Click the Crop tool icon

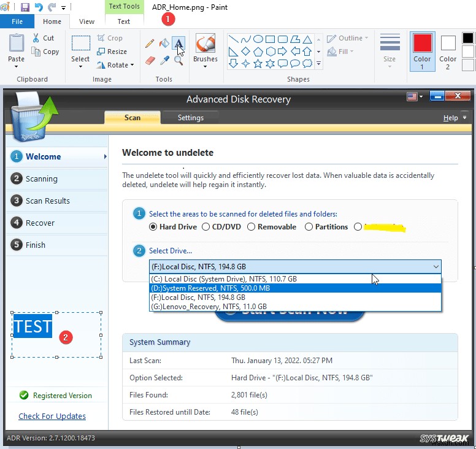(x=101, y=38)
